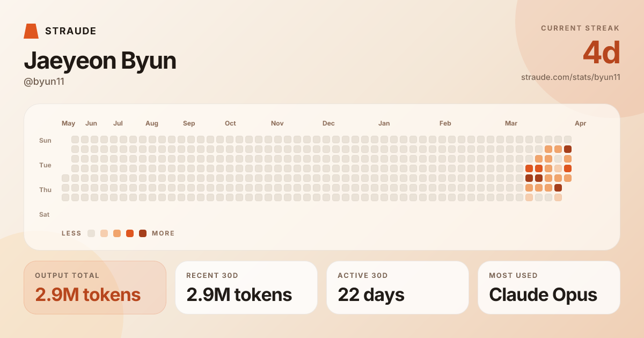Viewport: 644px width, 338px height.
Task: Click the Current Streak 4d counter
Action: pos(602,53)
